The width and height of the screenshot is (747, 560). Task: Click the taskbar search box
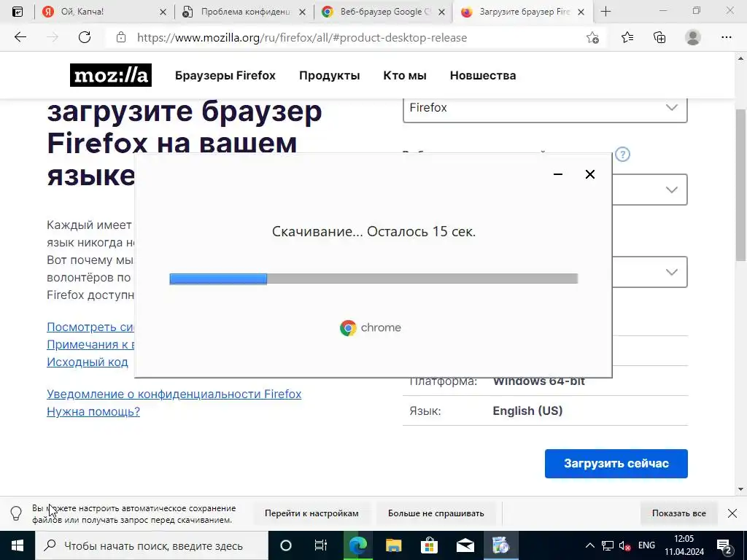click(x=152, y=545)
